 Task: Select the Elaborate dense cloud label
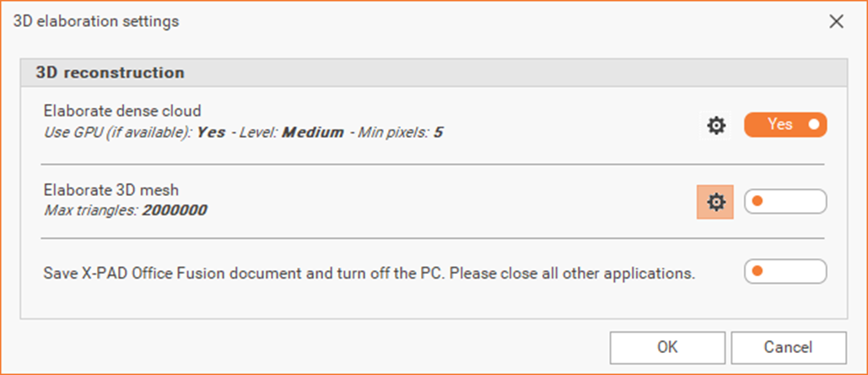121,111
